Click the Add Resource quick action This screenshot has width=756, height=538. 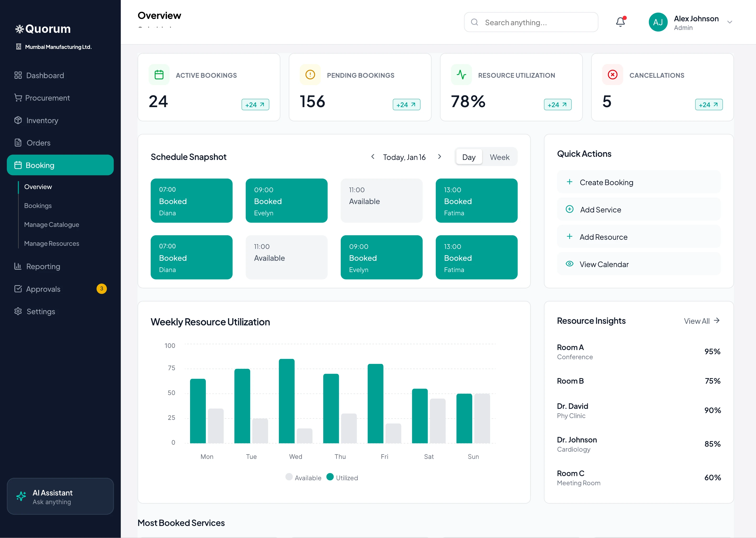point(638,237)
